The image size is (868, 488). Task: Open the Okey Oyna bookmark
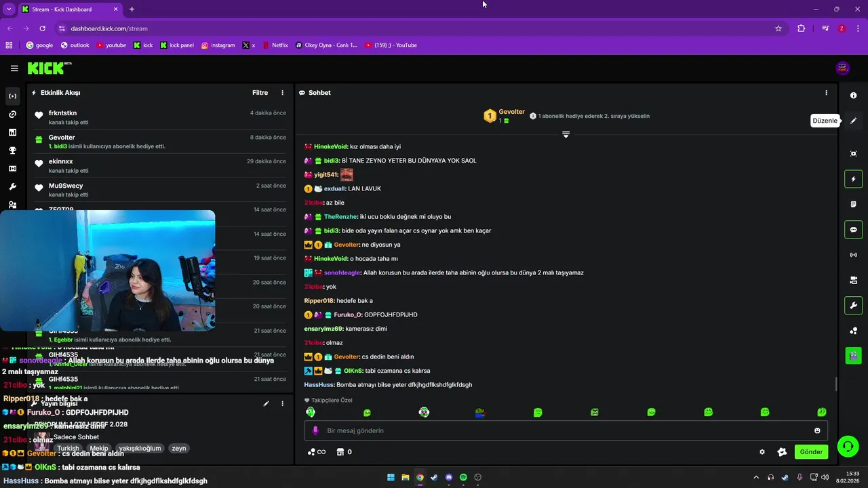pos(326,45)
